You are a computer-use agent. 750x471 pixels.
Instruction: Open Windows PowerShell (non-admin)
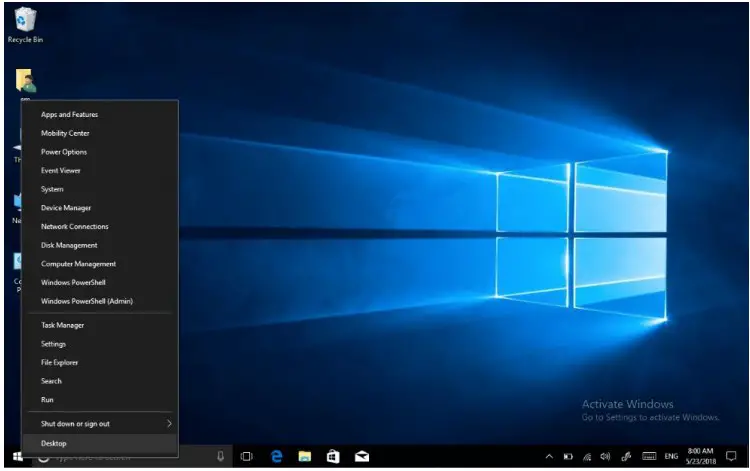coord(100,282)
